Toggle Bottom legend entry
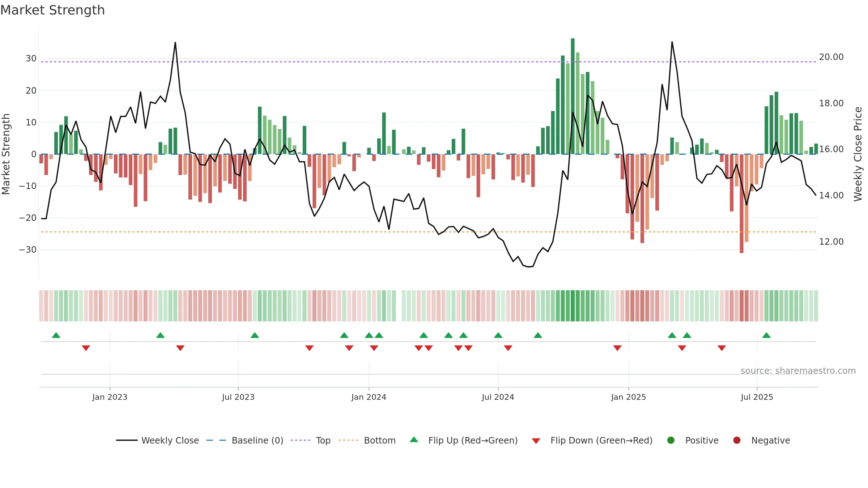 (367, 440)
